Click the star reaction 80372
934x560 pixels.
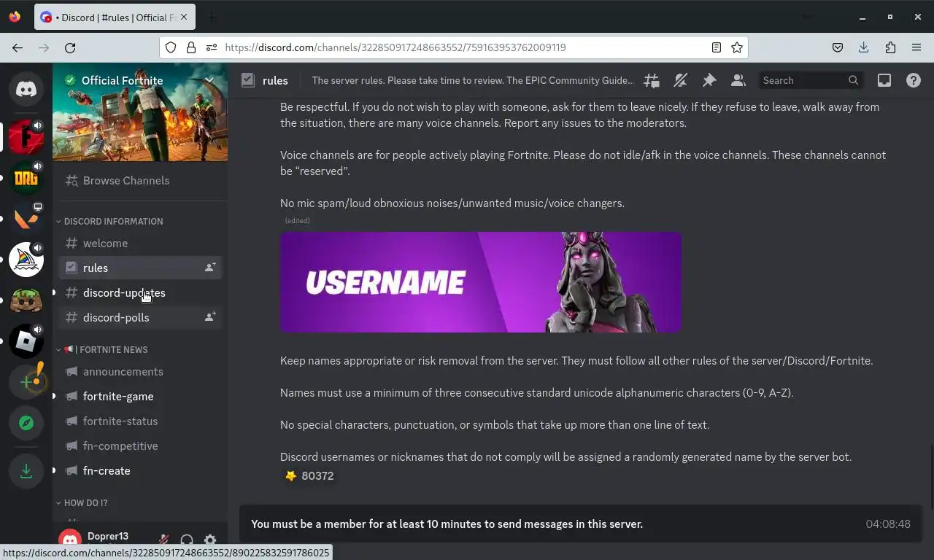309,475
